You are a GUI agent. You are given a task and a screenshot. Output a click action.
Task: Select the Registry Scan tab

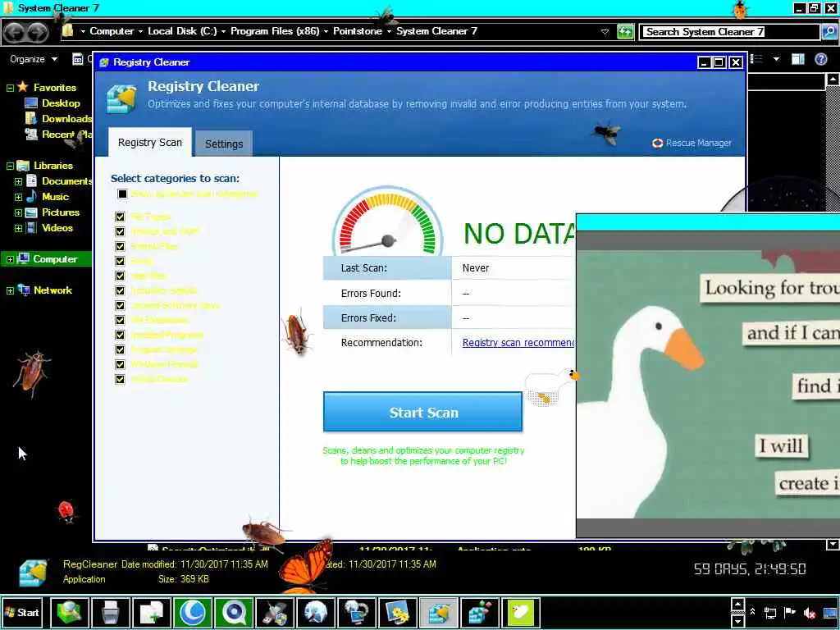click(150, 143)
